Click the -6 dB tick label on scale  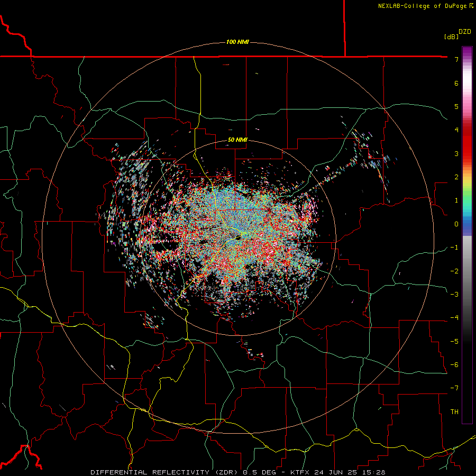(x=454, y=365)
